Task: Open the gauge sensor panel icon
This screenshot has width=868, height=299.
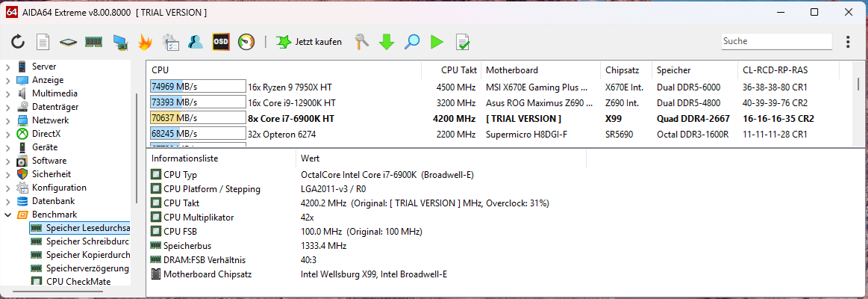Action: (x=246, y=42)
